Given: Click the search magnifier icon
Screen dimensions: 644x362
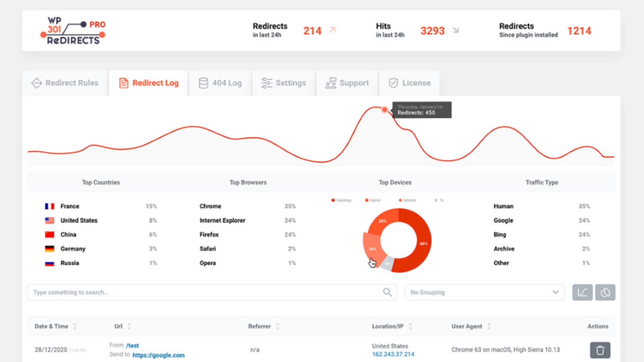Looking at the screenshot, I should point(387,292).
